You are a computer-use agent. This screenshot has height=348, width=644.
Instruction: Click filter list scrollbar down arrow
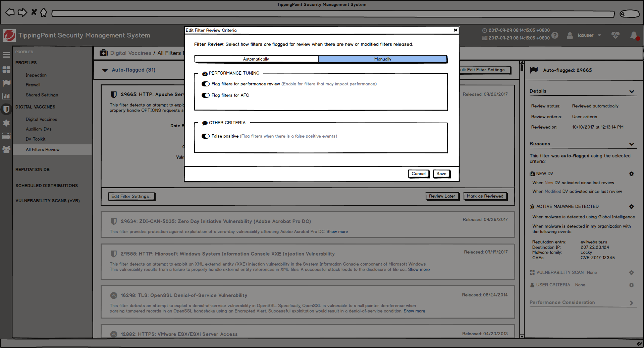tap(522, 336)
